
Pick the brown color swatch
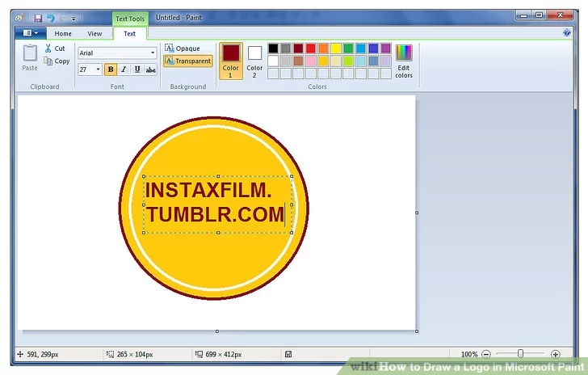[299, 61]
